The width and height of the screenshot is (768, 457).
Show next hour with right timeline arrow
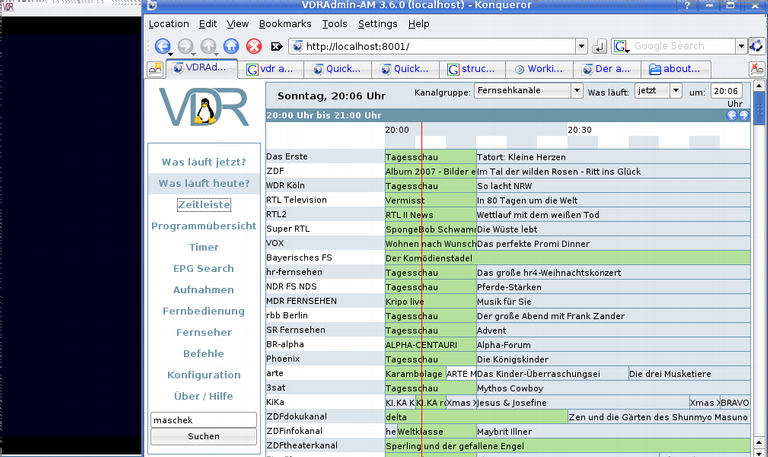pyautogui.click(x=744, y=115)
